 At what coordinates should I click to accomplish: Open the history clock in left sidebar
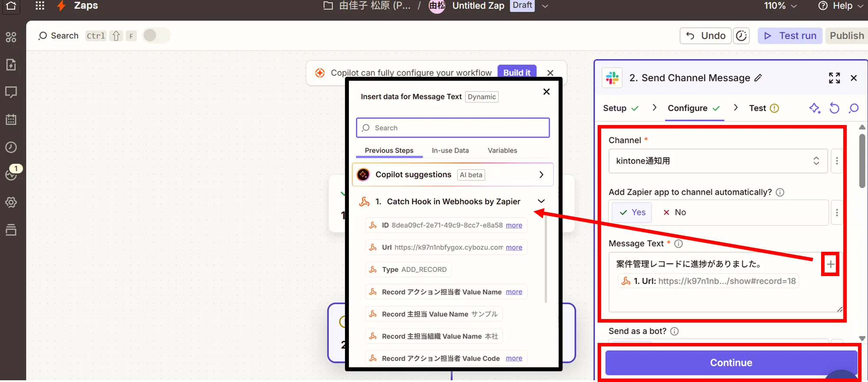click(x=11, y=147)
